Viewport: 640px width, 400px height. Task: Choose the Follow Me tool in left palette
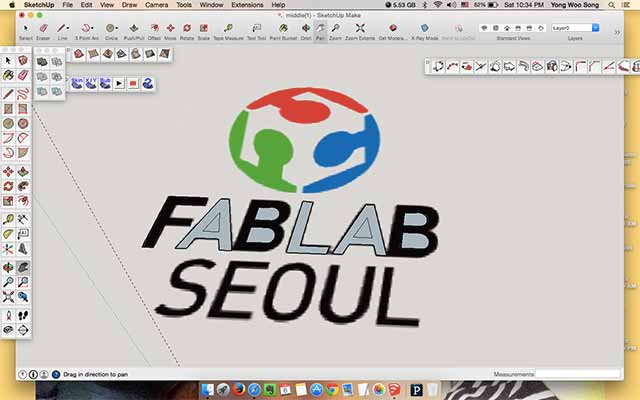click(23, 186)
